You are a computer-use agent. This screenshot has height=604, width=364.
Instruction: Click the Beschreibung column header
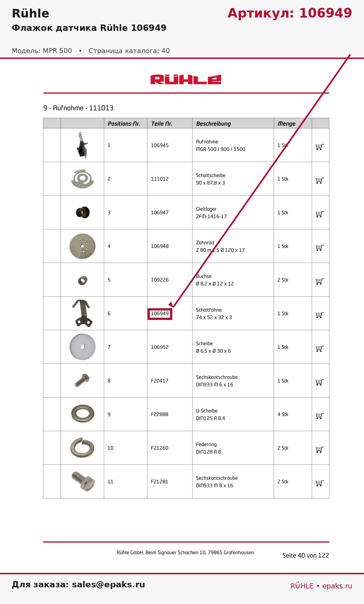pos(213,124)
